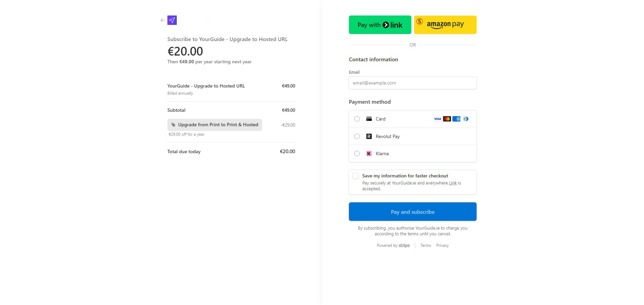Open the Privacy link
The height and width of the screenshot is (305, 644).
point(442,245)
